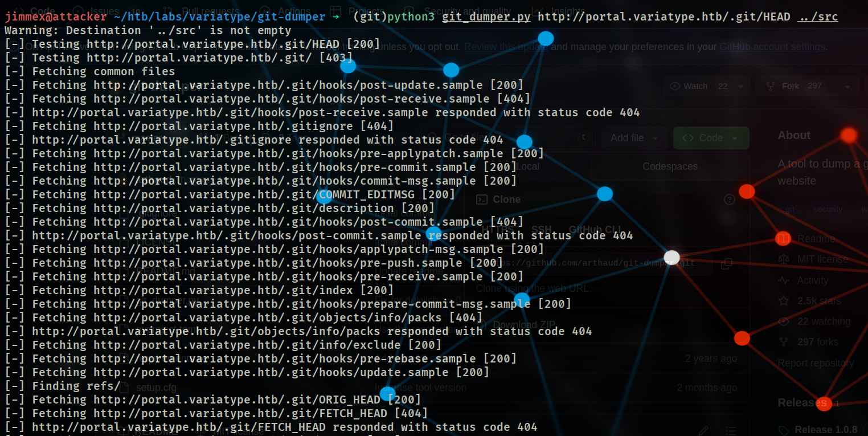Viewport: 868px width, 436px height.
Task: Click the eye icon next to 22 watching
Action: point(784,321)
